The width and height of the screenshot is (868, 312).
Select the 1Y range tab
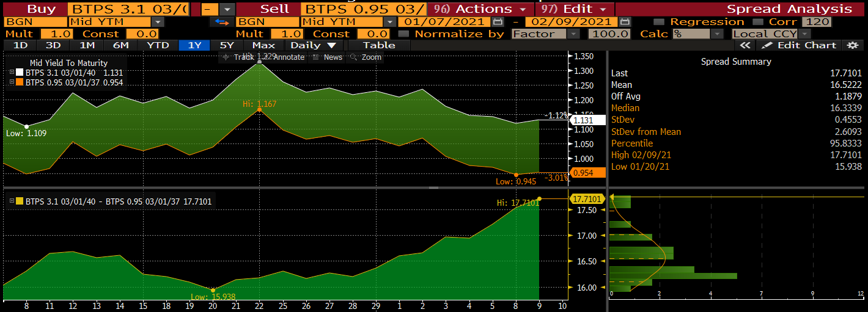tap(194, 45)
